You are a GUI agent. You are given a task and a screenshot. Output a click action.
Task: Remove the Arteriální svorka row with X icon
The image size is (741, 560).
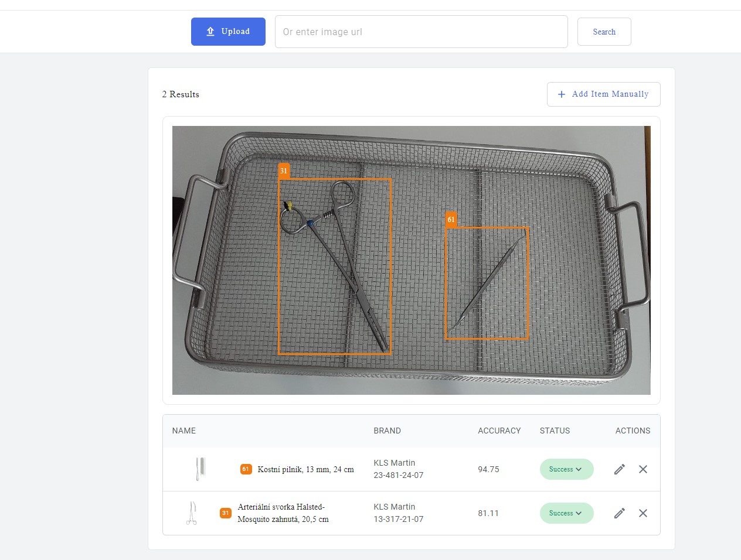[x=643, y=513]
